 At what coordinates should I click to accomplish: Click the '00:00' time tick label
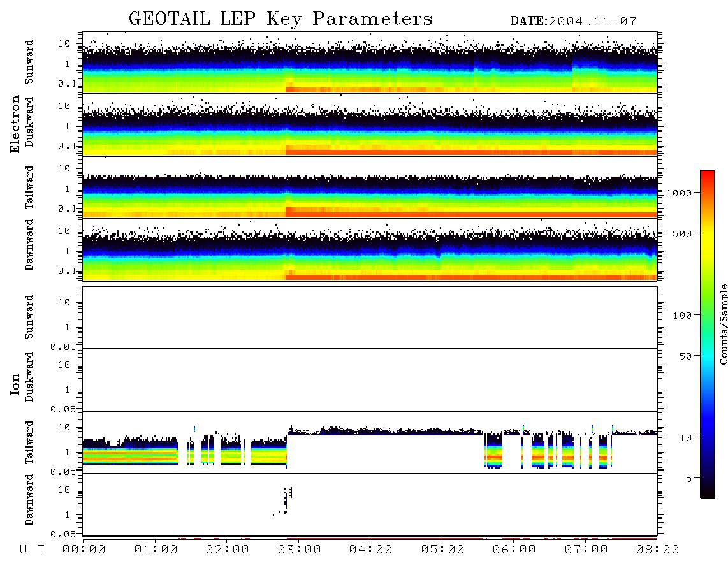click(84, 550)
